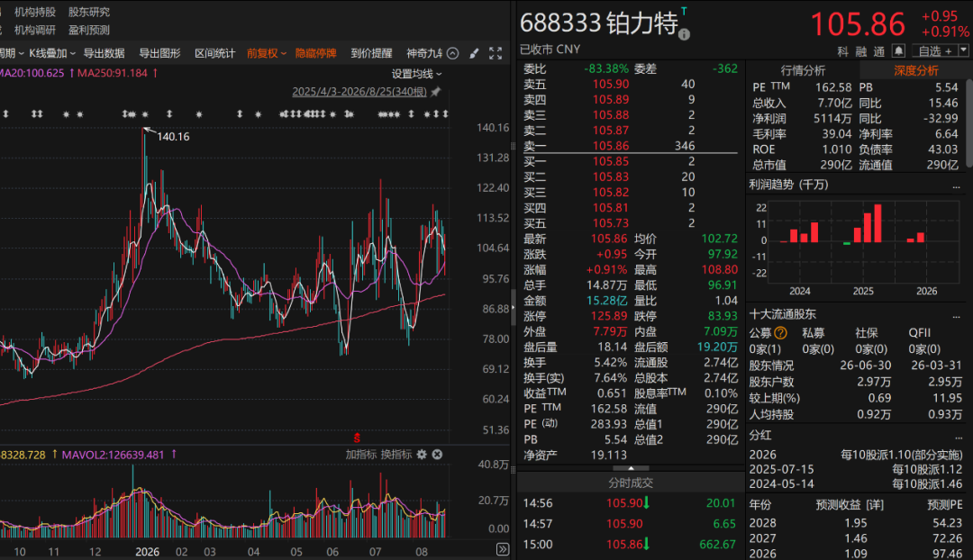Toggle 隐藏停牌 option
This screenshot has width=973, height=560.
click(316, 53)
